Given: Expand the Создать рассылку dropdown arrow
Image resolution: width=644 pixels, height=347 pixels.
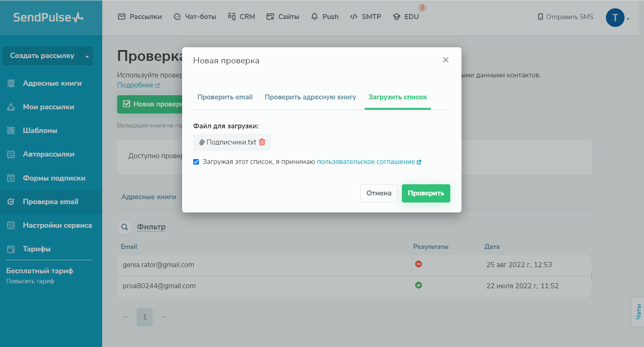Looking at the screenshot, I should tap(87, 56).
